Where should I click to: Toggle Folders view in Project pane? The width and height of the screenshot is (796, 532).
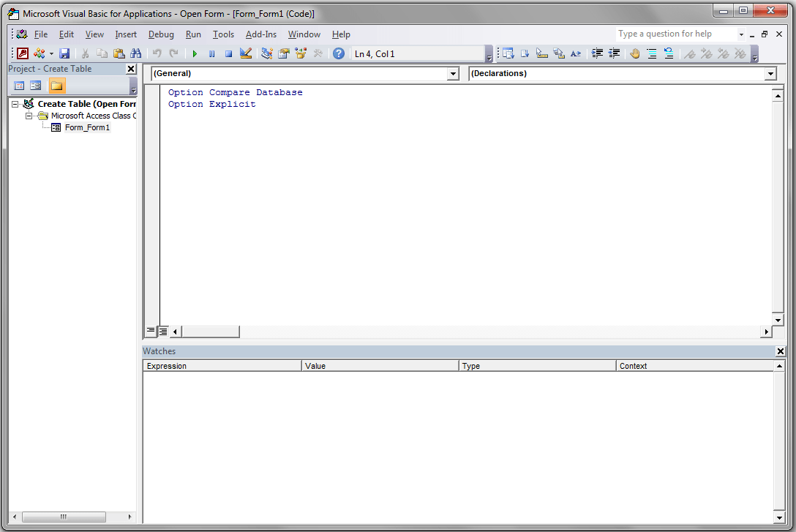(57, 86)
